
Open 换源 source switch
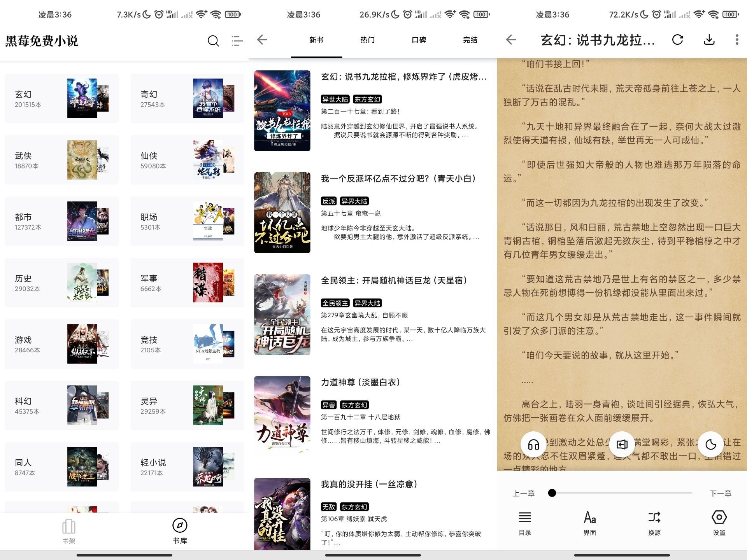point(654,523)
